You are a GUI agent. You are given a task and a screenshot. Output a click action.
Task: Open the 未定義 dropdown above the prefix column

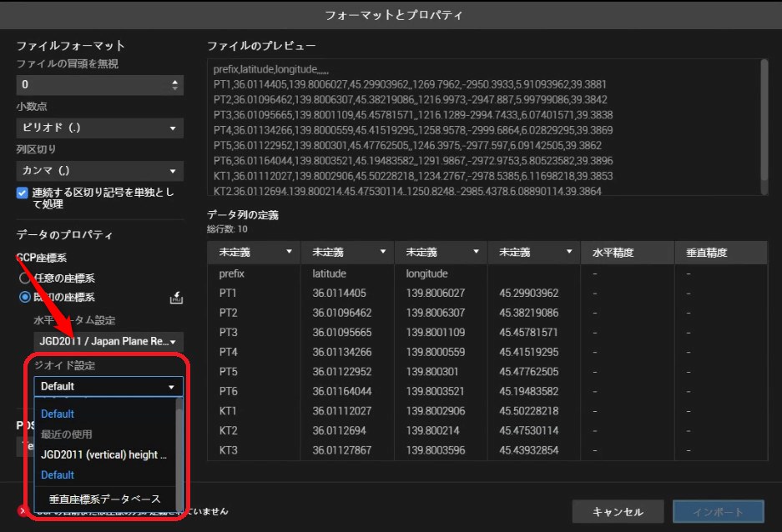click(x=253, y=252)
